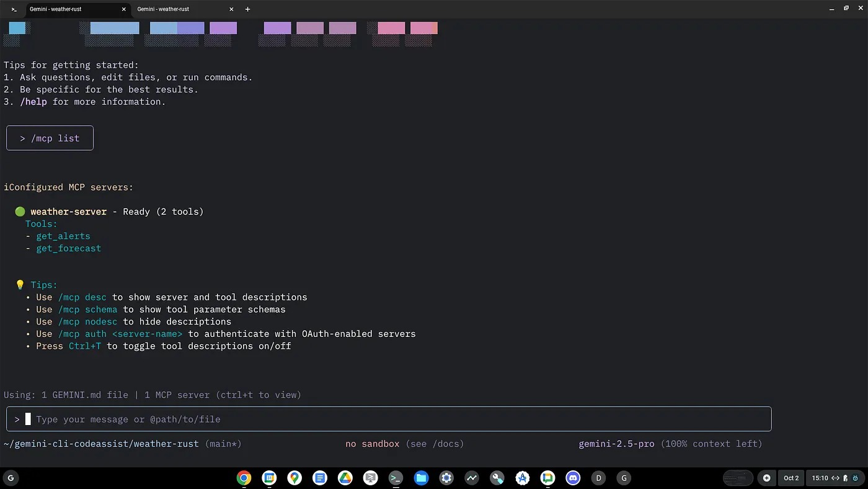Open Google Docs from the shelf
The height and width of the screenshot is (489, 868).
(320, 478)
